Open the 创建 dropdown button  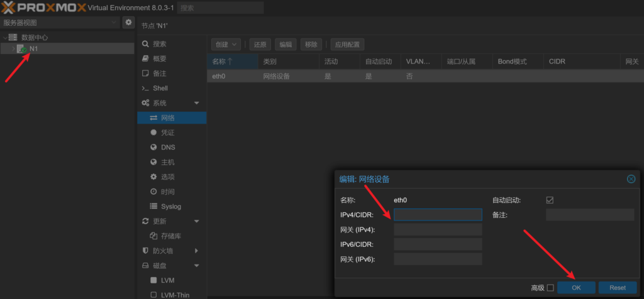[x=226, y=45]
